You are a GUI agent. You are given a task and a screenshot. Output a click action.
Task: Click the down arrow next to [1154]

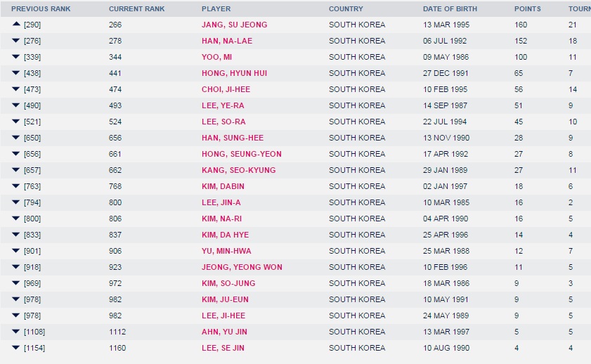click(16, 347)
